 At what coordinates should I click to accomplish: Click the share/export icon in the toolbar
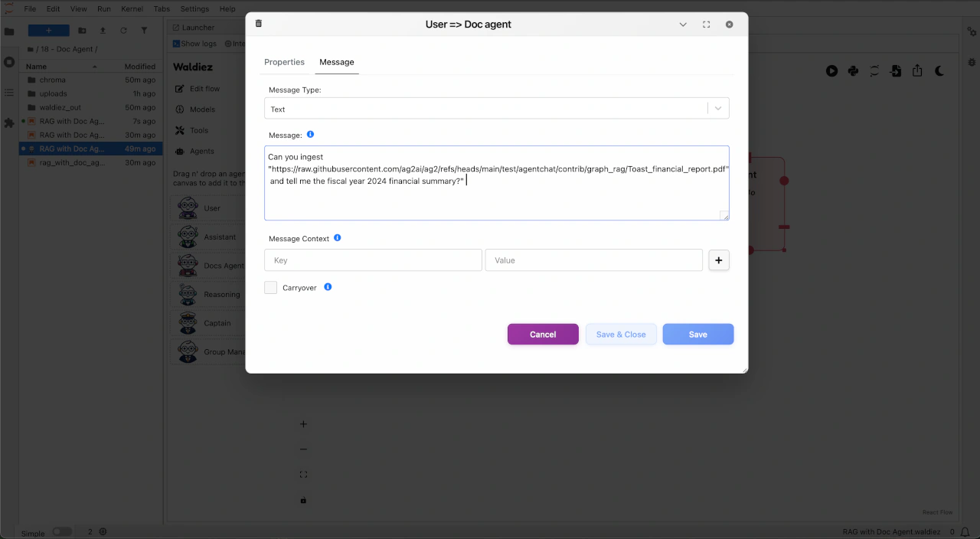[x=917, y=70]
